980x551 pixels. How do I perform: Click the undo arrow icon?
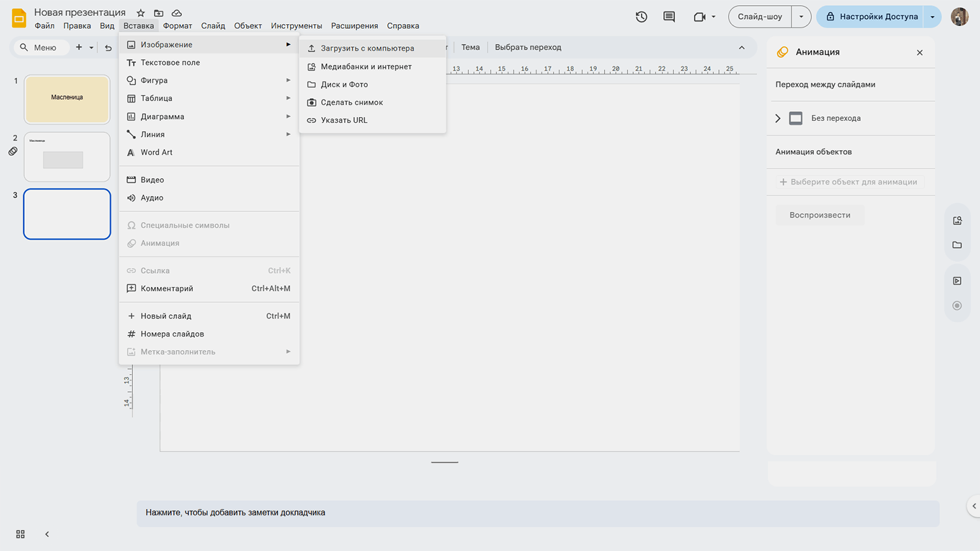(x=108, y=48)
